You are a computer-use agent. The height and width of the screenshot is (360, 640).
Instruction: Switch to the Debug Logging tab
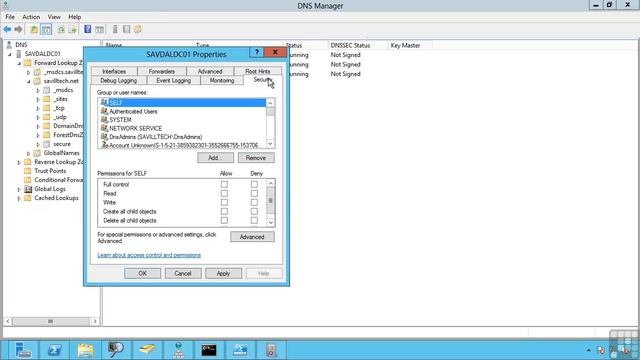pos(118,81)
